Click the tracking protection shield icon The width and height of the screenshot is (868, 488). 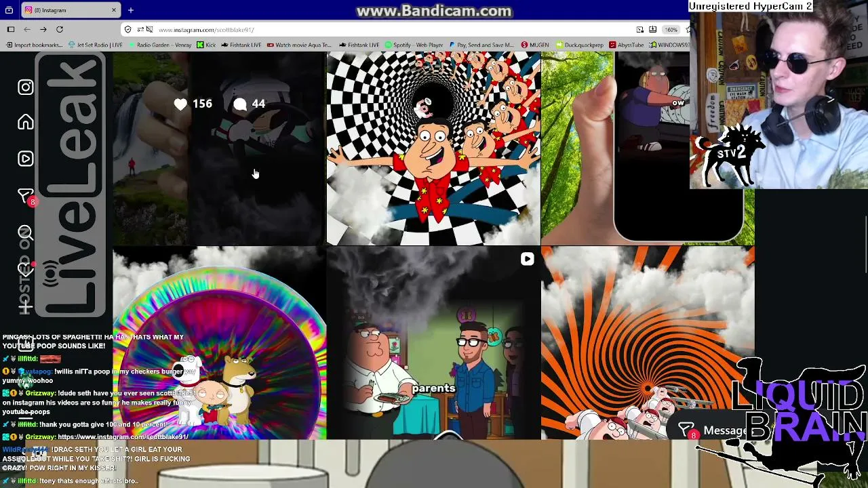(128, 29)
